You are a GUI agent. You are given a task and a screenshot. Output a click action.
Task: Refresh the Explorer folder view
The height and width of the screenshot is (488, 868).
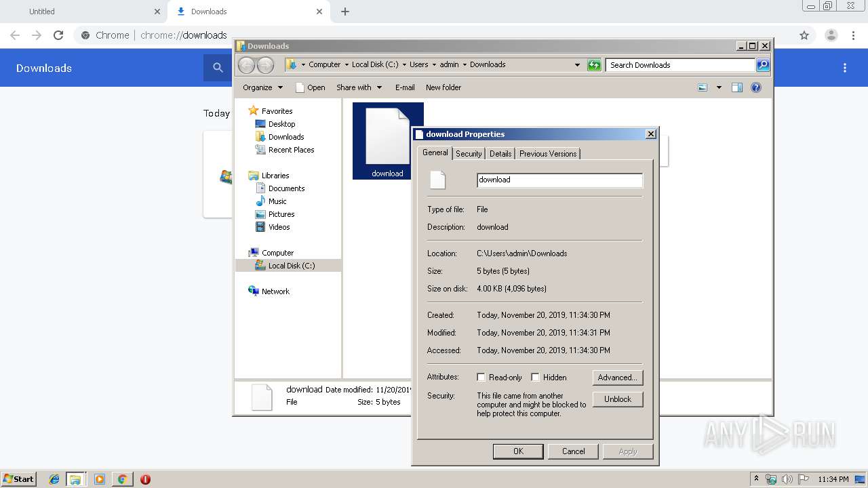click(x=594, y=65)
